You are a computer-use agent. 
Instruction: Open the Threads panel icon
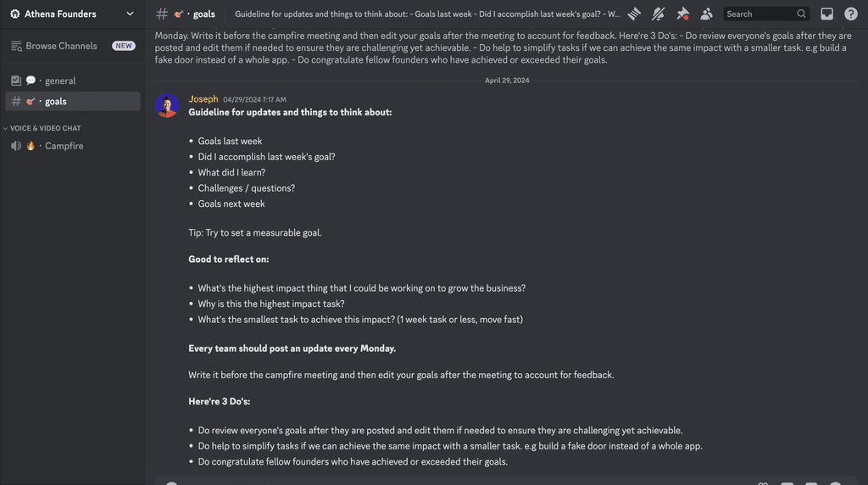[x=634, y=14]
